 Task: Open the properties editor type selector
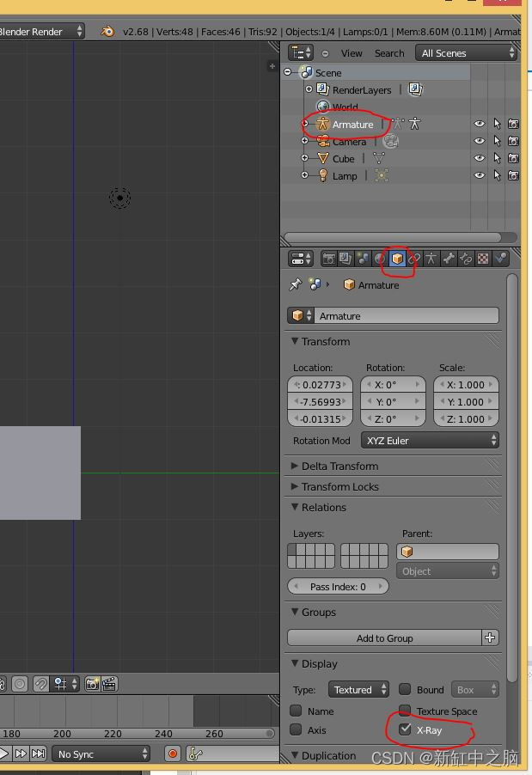click(301, 259)
